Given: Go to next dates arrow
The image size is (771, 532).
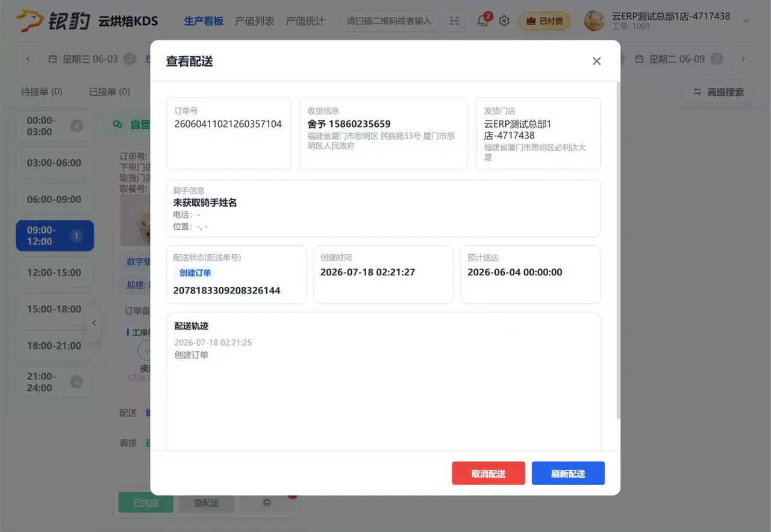Looking at the screenshot, I should [x=743, y=59].
